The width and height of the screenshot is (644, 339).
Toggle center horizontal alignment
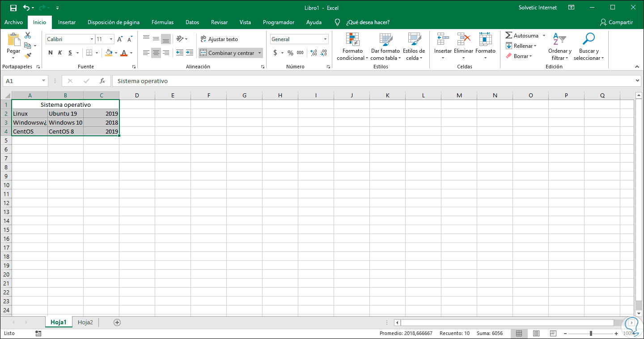click(156, 53)
